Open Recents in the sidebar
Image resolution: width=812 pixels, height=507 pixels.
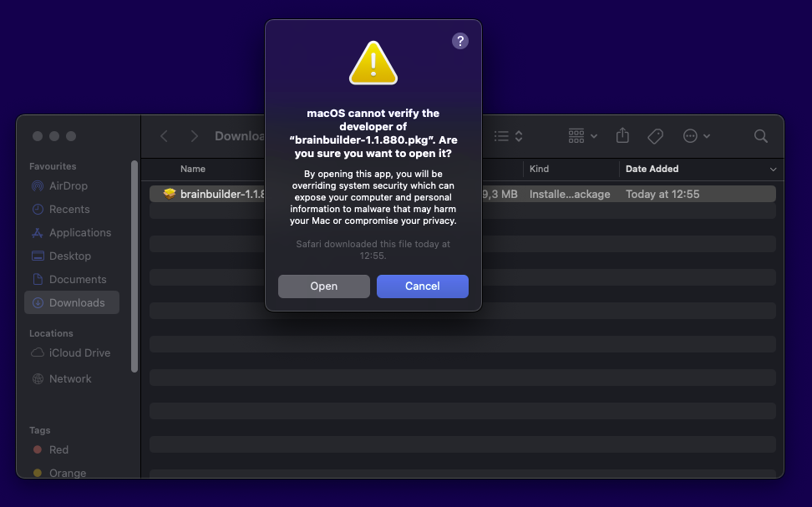[69, 209]
